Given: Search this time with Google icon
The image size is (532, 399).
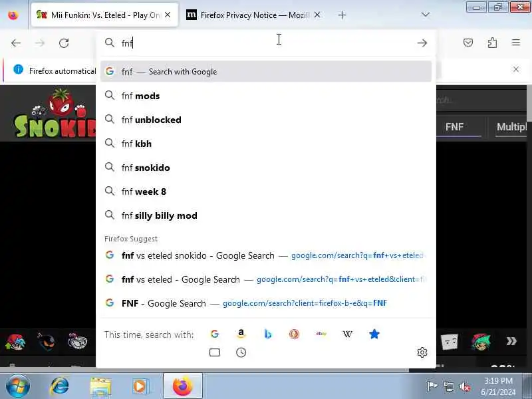Looking at the screenshot, I should click(x=214, y=334).
